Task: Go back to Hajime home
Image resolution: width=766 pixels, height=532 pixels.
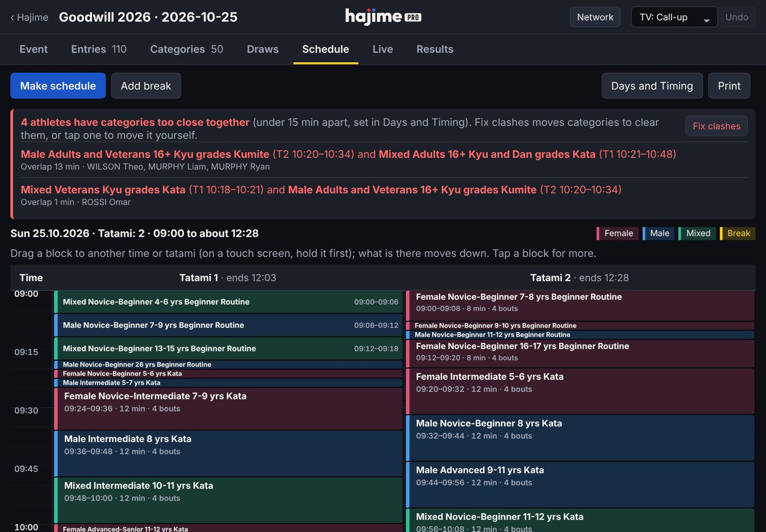Action: click(x=29, y=17)
